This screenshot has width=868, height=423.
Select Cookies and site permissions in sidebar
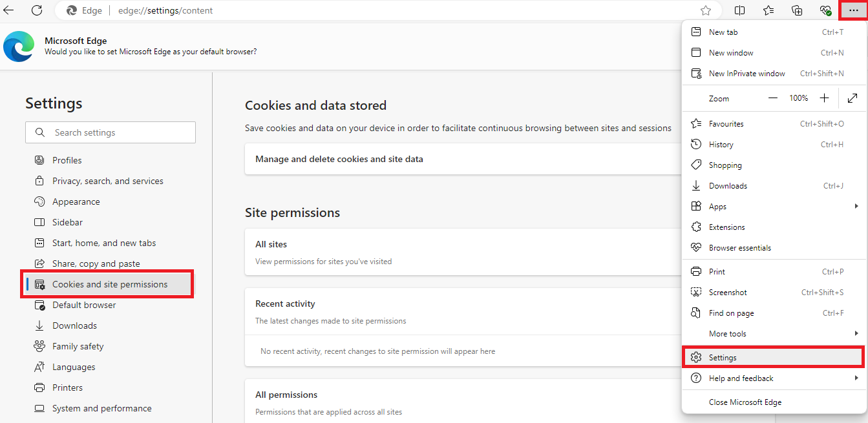(109, 285)
